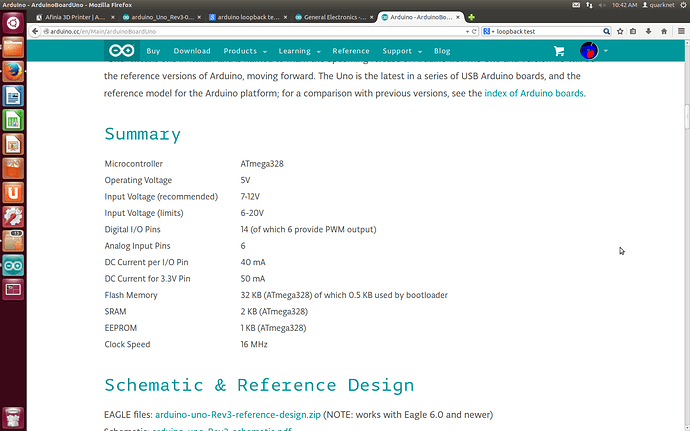Viewport: 690px width, 431px height.
Task: Click the search magnifier in search box
Action: click(606, 31)
